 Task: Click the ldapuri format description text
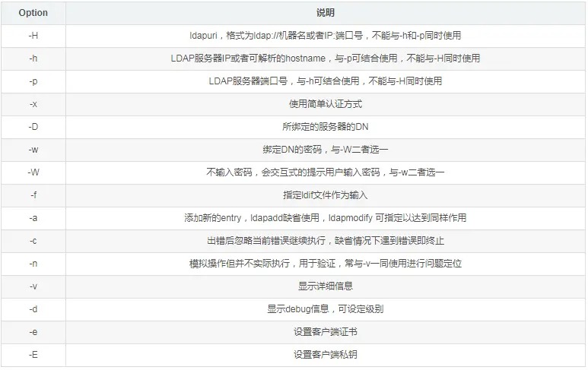point(325,36)
